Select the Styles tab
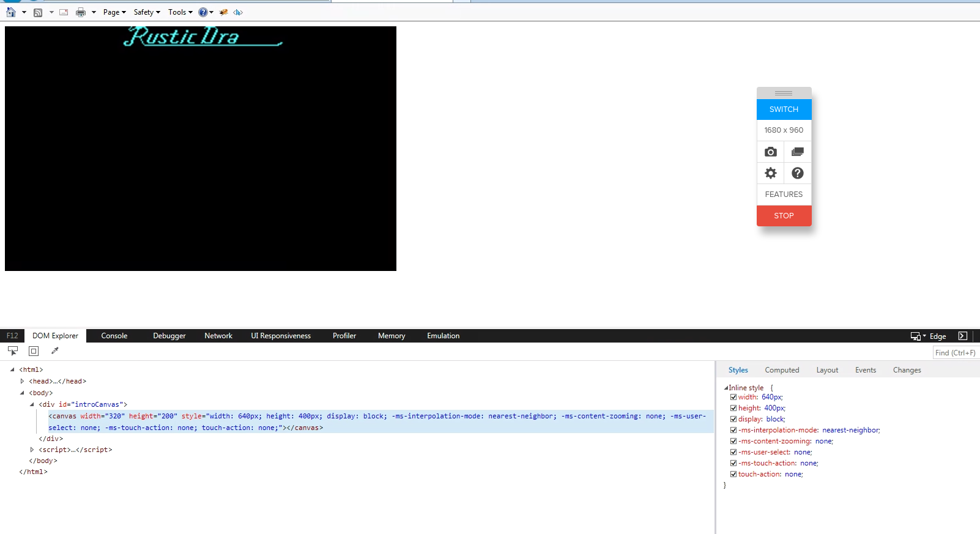 point(738,370)
